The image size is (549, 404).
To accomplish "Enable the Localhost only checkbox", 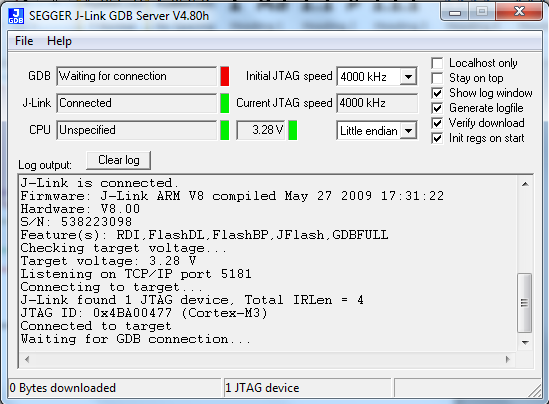I will click(x=437, y=63).
